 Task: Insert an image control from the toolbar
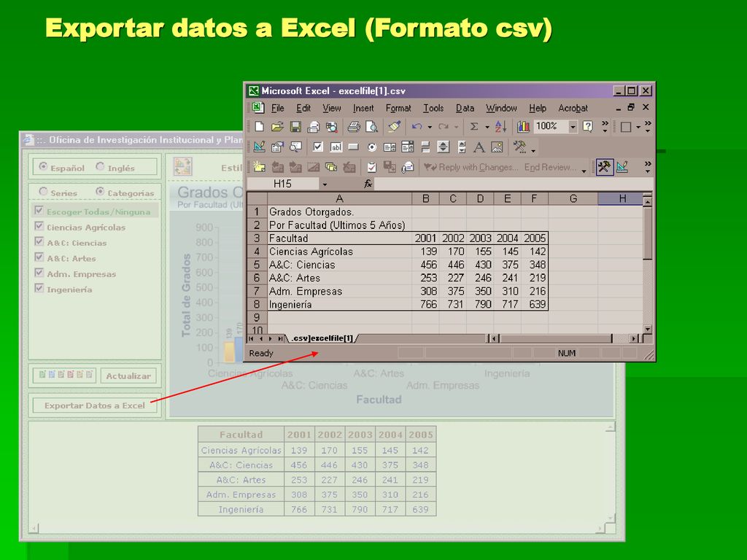point(497,147)
